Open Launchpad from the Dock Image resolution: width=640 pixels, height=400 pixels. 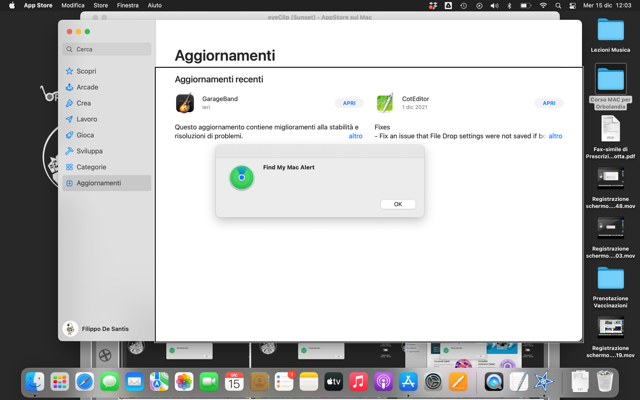tap(60, 382)
